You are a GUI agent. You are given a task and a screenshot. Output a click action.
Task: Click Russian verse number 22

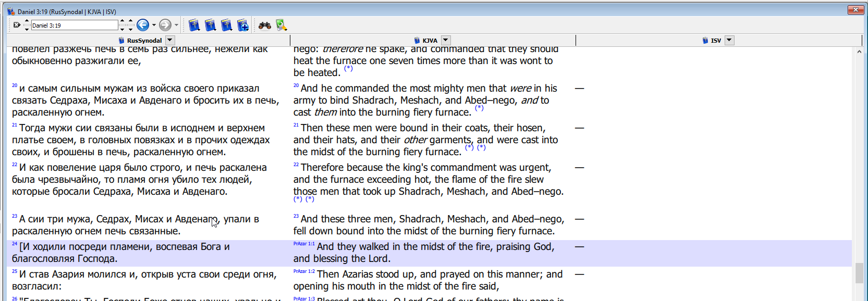point(15,165)
